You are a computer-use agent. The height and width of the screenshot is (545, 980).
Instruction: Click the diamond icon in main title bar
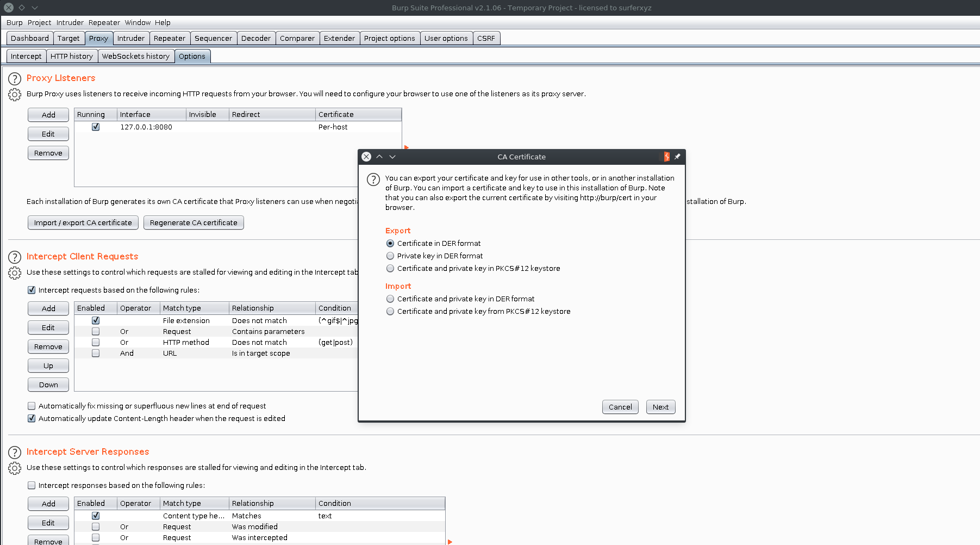pyautogui.click(x=22, y=8)
